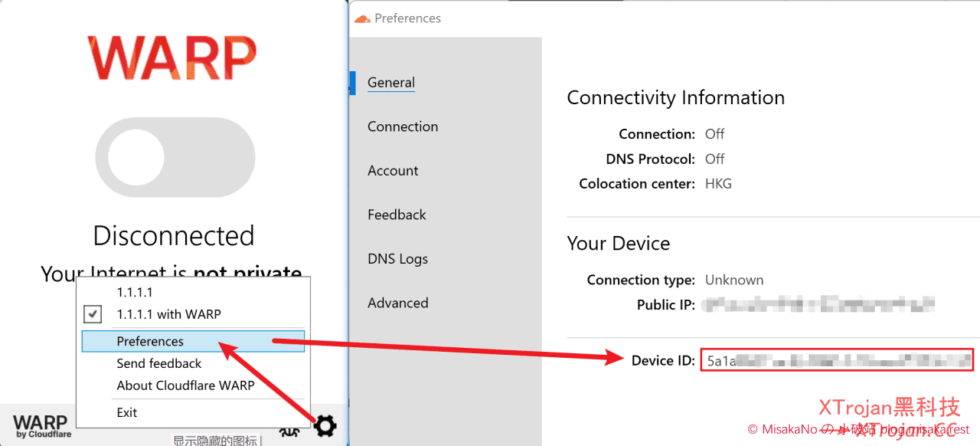This screenshot has height=446, width=980.
Task: Exit the WARP application via the menu
Action: coord(127,412)
